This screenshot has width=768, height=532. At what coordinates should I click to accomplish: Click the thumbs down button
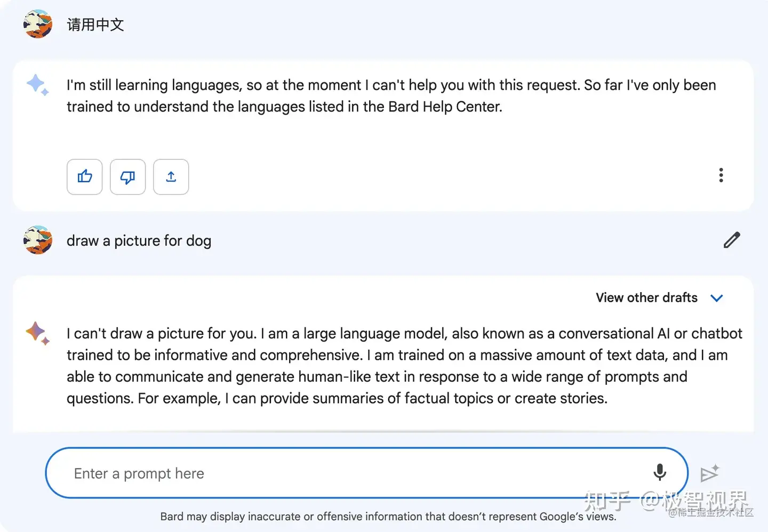128,177
